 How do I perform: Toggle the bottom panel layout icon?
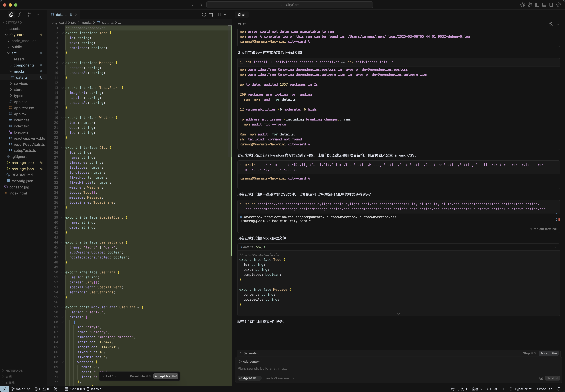[x=544, y=5]
